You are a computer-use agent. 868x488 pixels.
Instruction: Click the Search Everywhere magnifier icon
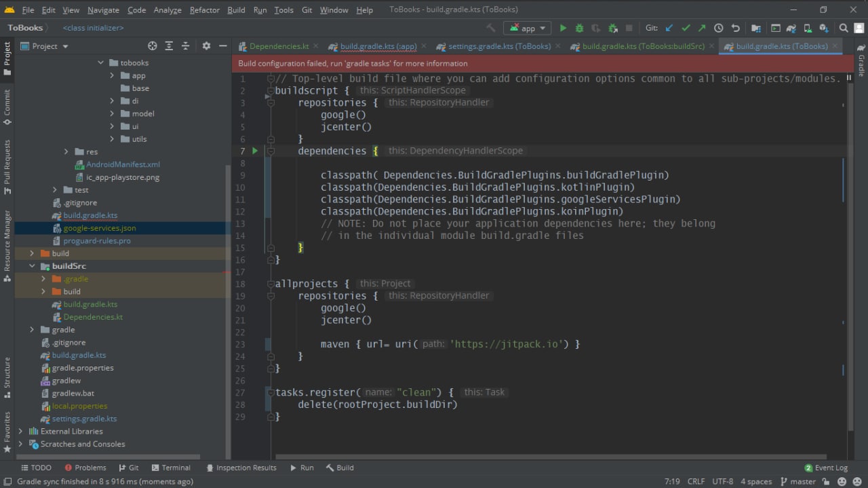point(844,28)
